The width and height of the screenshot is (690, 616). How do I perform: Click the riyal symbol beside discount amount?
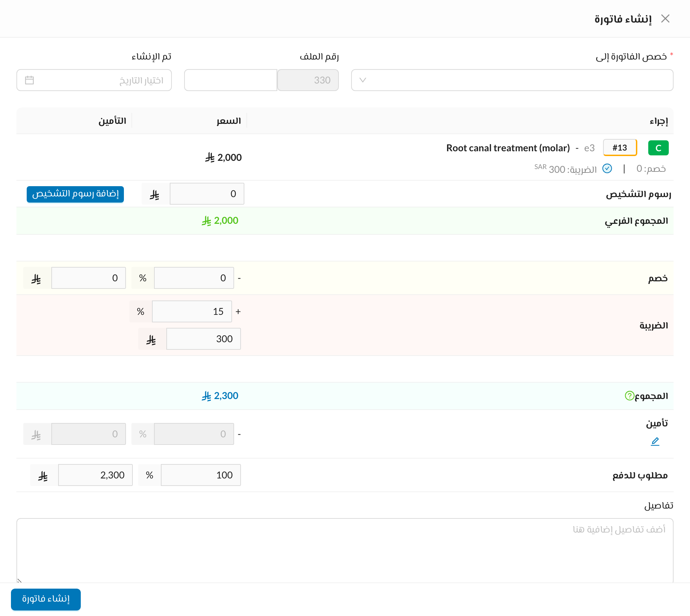click(x=36, y=279)
